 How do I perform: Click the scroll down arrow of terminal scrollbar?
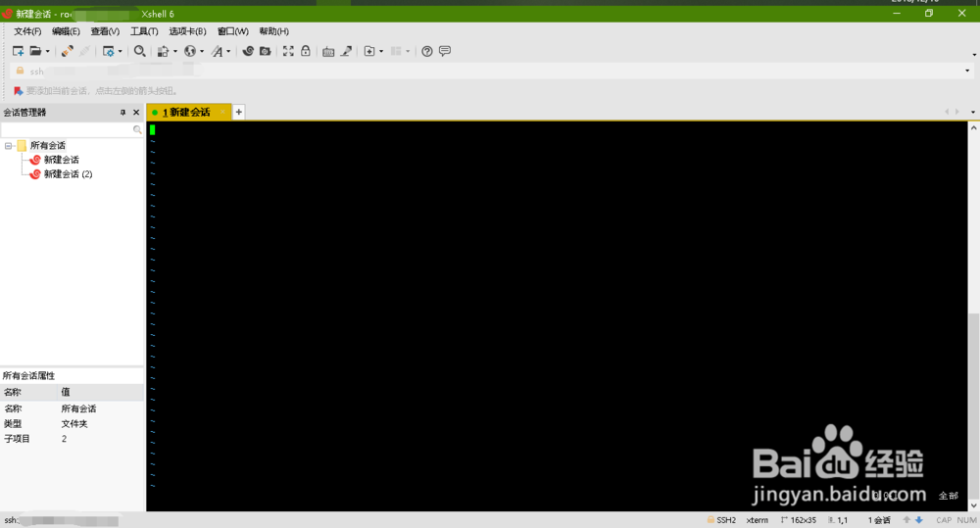click(974, 505)
